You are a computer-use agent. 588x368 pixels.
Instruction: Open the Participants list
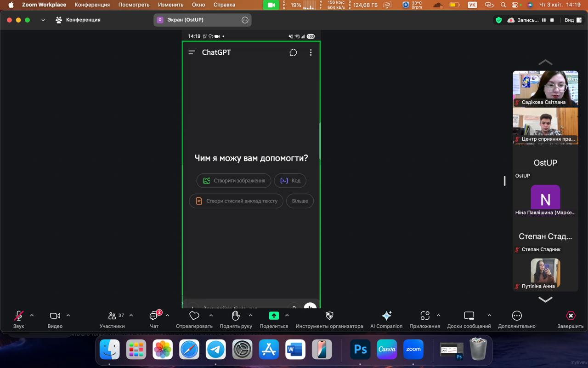(112, 316)
